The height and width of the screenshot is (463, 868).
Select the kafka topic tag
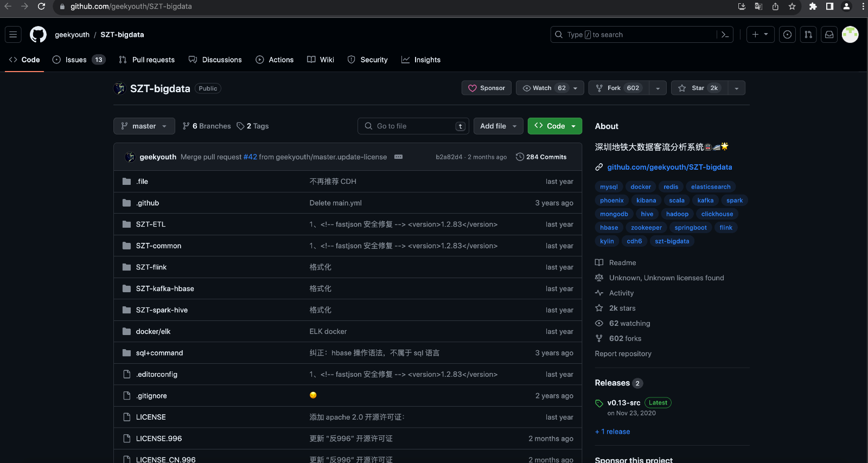pyautogui.click(x=705, y=201)
